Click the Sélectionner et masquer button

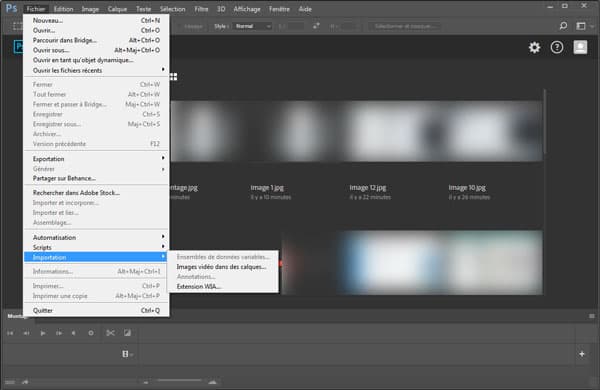[x=404, y=26]
